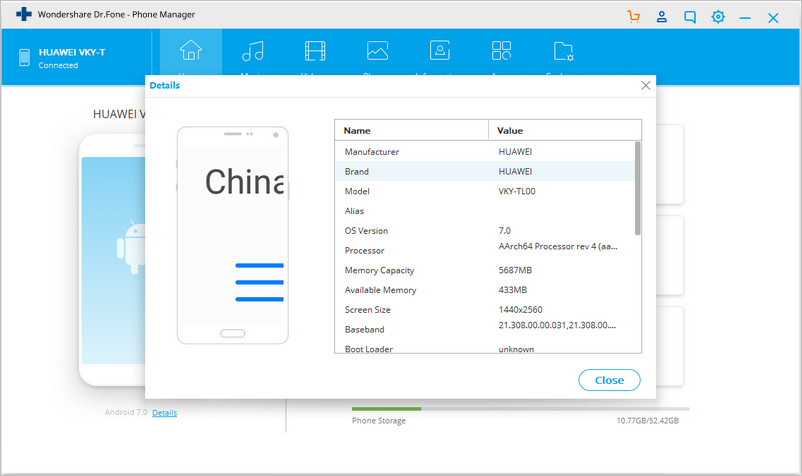Open the Home tab icon
Viewport: 802px width, 476px height.
191,51
